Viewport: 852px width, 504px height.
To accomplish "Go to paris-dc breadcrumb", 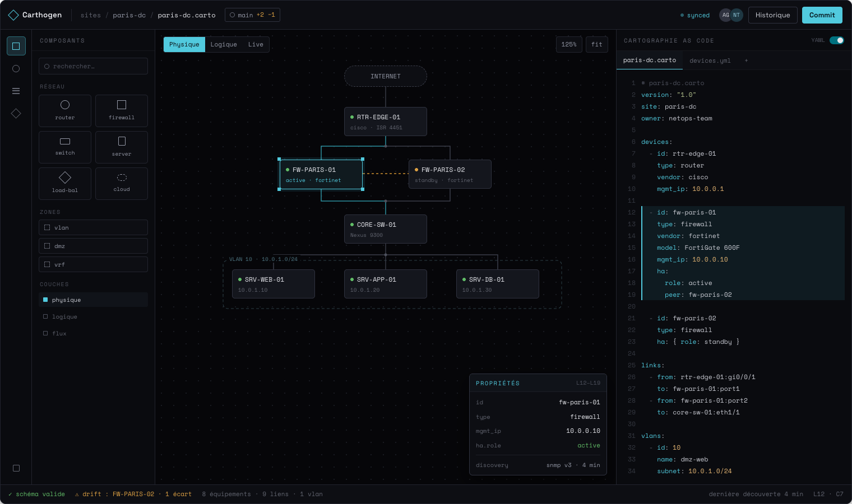I will tap(129, 15).
